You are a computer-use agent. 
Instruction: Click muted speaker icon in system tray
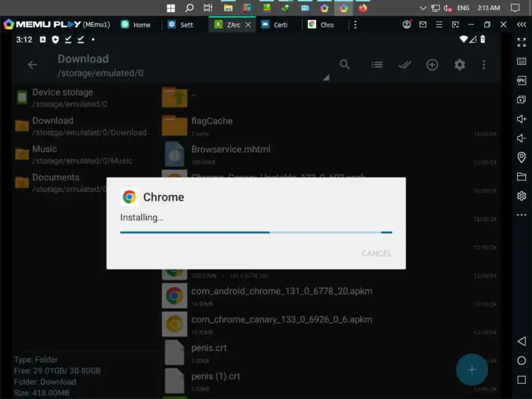pyautogui.click(x=447, y=8)
